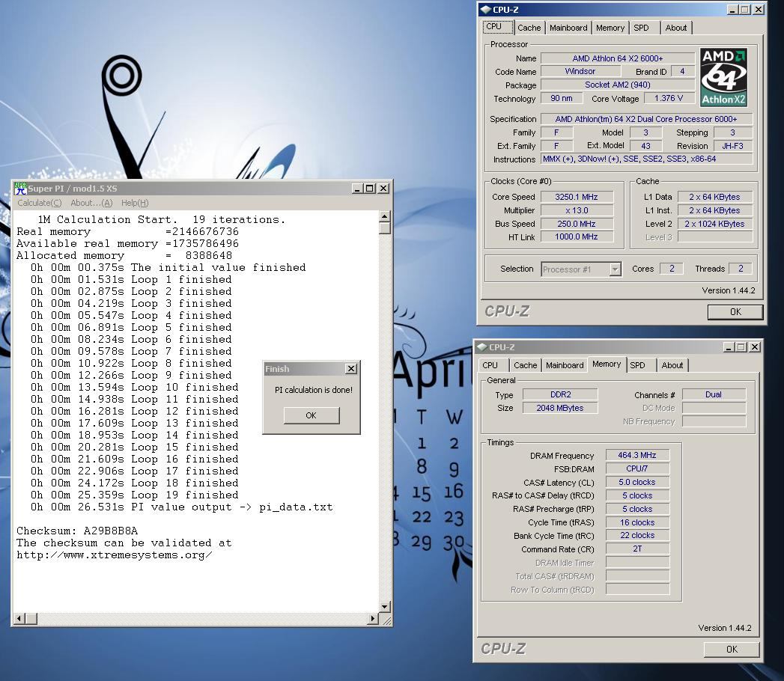Screen dimensions: 784x681
Task: Click the Multiplier value x 13.0
Action: click(577, 210)
